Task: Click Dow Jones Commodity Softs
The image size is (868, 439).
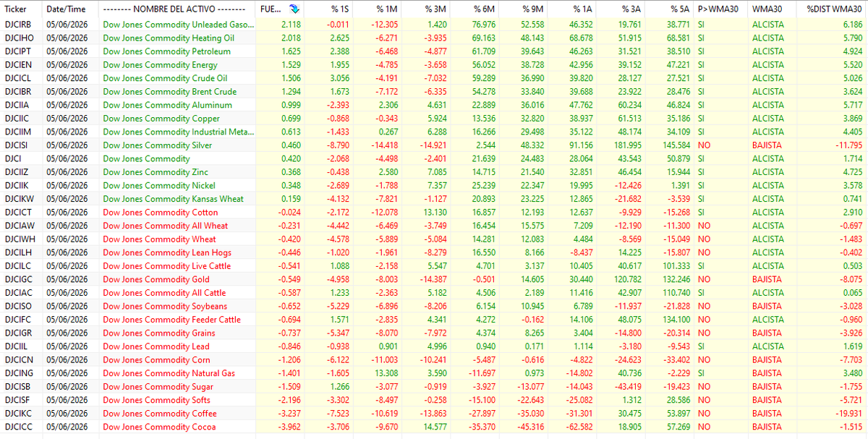Action: (x=158, y=399)
